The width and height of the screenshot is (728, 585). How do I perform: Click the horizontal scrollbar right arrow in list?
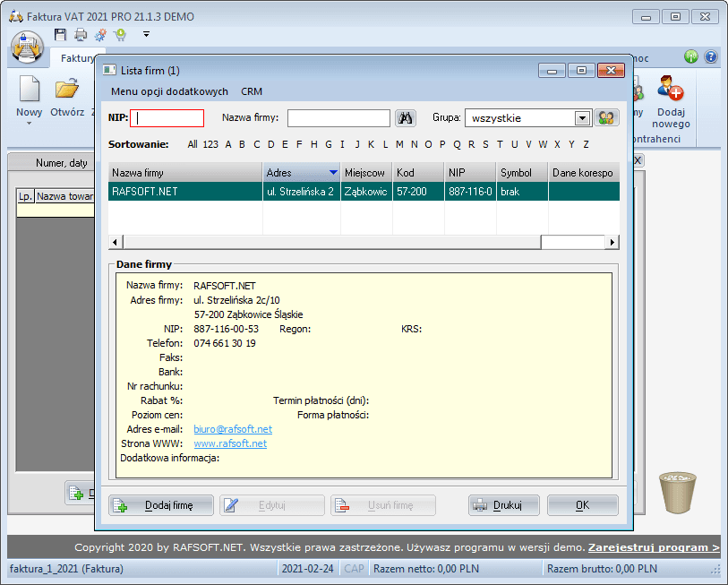click(612, 242)
